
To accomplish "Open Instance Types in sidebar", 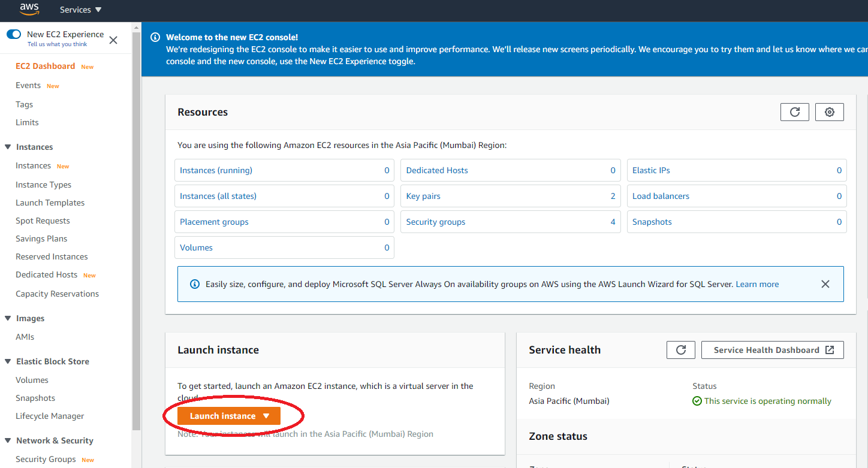I will (43, 185).
